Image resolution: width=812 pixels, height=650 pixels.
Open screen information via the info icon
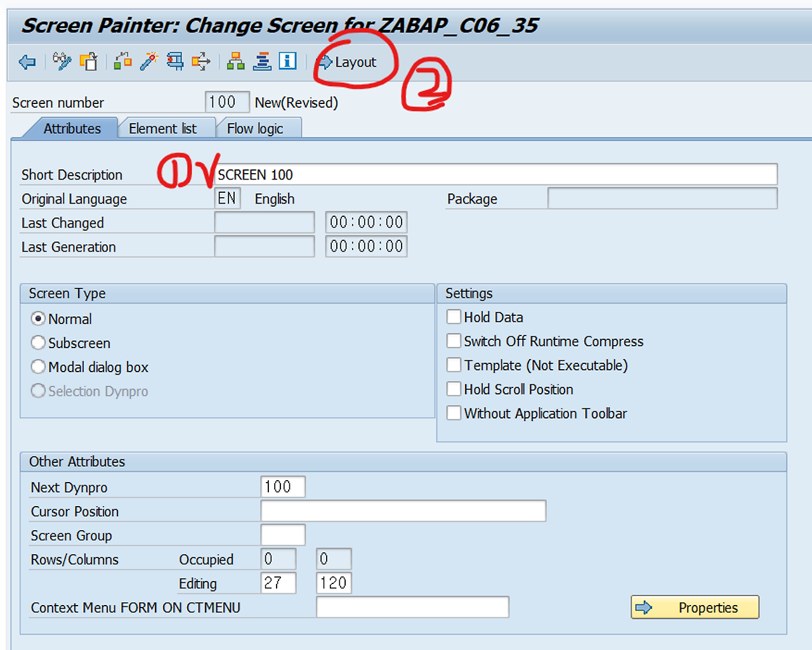pyautogui.click(x=287, y=61)
